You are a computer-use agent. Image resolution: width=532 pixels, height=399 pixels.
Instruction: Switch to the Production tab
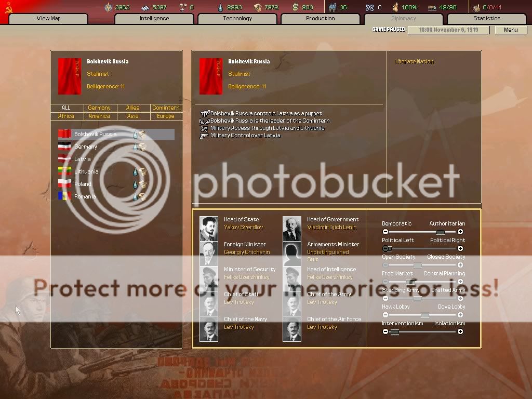point(320,19)
